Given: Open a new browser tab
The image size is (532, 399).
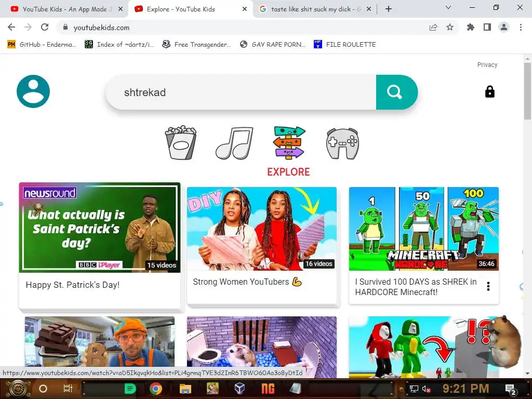Looking at the screenshot, I should click(389, 9).
